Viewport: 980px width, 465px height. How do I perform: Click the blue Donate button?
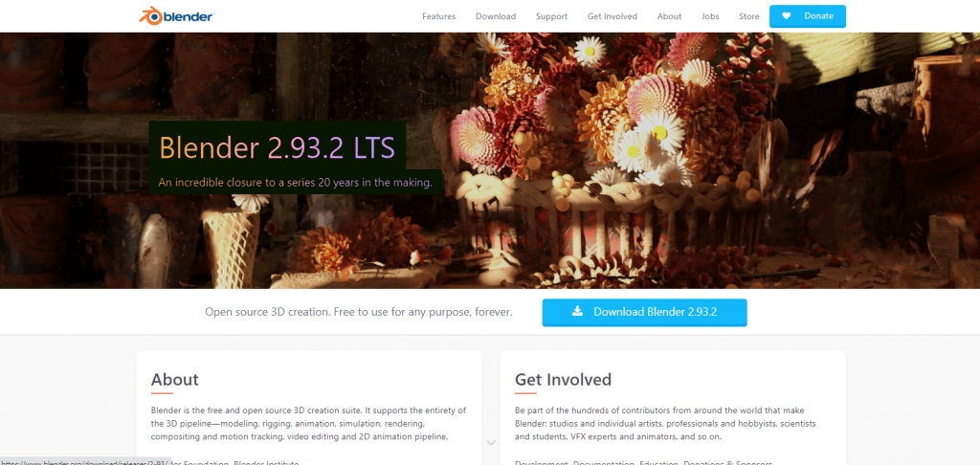808,16
